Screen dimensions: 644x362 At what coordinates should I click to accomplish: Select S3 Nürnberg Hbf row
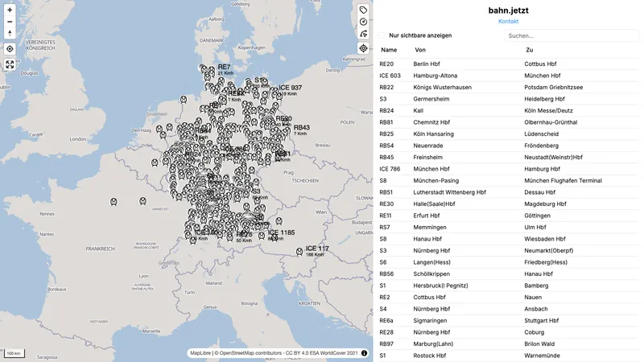[508, 250]
